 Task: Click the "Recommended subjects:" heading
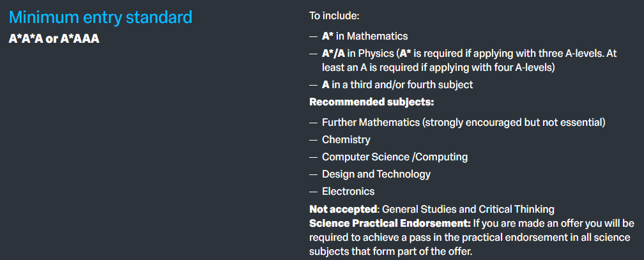coord(372,102)
